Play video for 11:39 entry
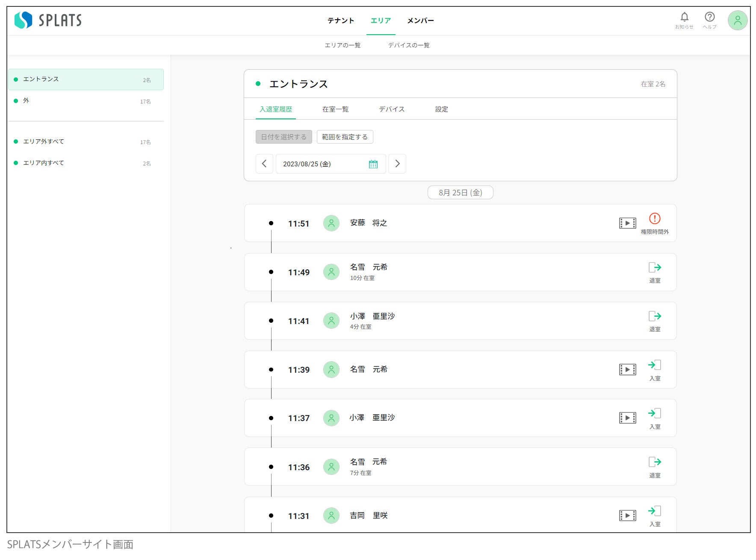The height and width of the screenshot is (560, 756). tap(627, 369)
